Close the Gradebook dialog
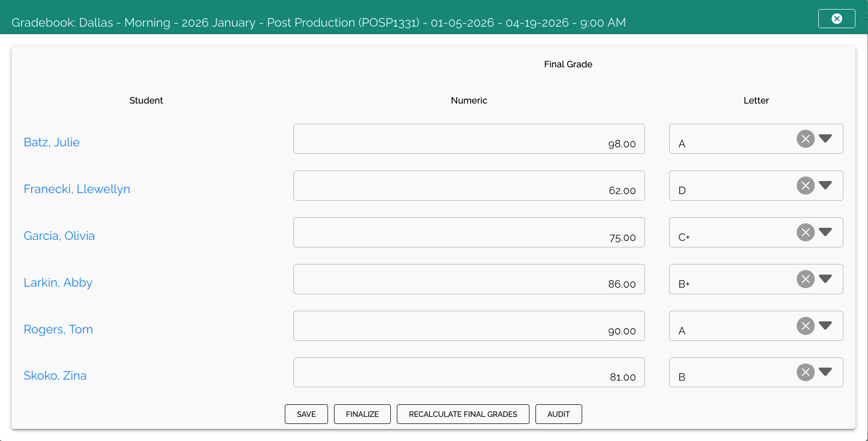The height and width of the screenshot is (441, 868). (836, 19)
